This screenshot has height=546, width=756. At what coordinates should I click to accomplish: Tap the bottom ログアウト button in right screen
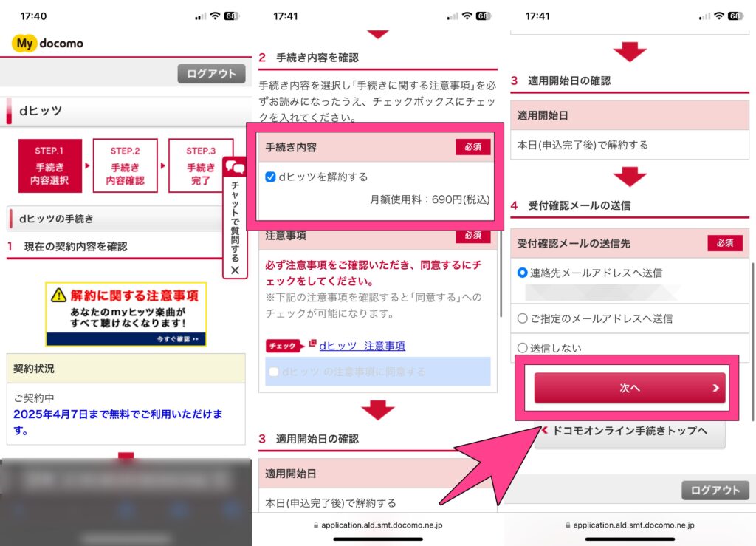click(715, 491)
